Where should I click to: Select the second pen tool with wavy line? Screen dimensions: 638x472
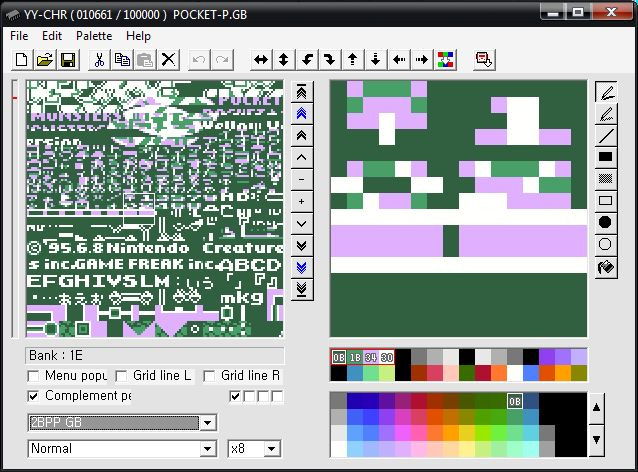tap(606, 114)
